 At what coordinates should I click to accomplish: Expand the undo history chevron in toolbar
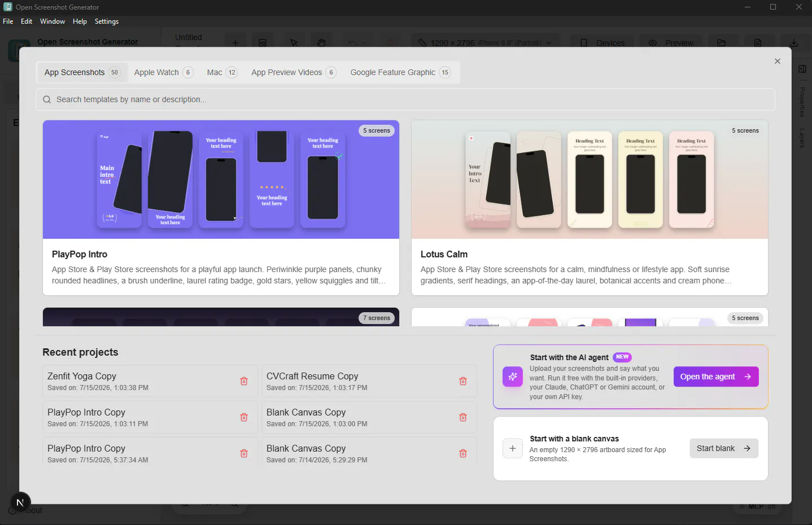pyautogui.click(x=364, y=43)
